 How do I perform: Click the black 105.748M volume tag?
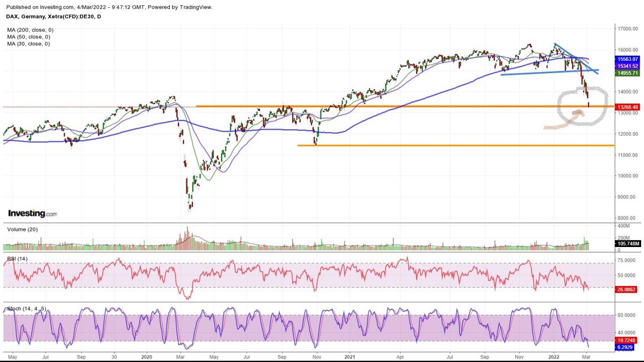(x=627, y=244)
